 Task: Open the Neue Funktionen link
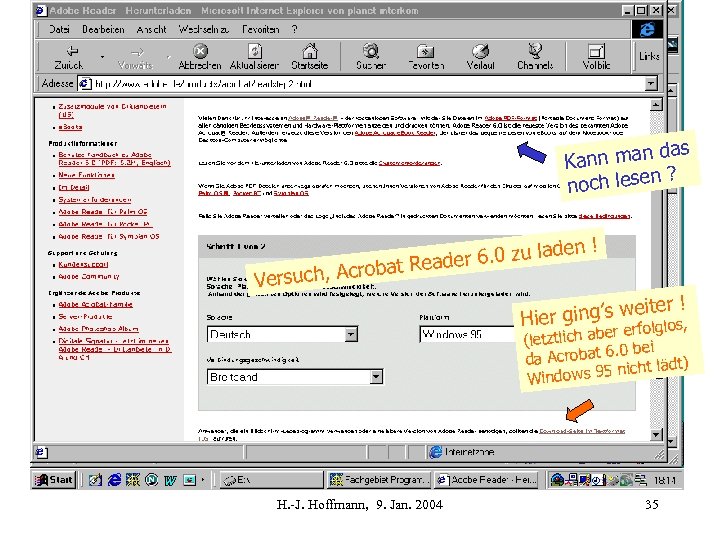[x=86, y=175]
